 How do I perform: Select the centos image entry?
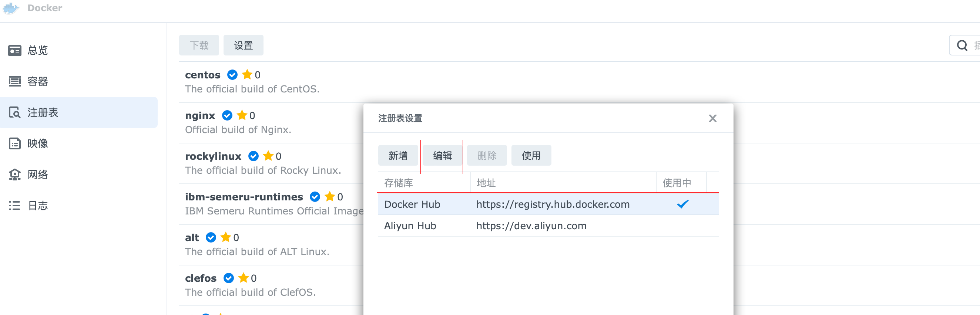click(580, 82)
